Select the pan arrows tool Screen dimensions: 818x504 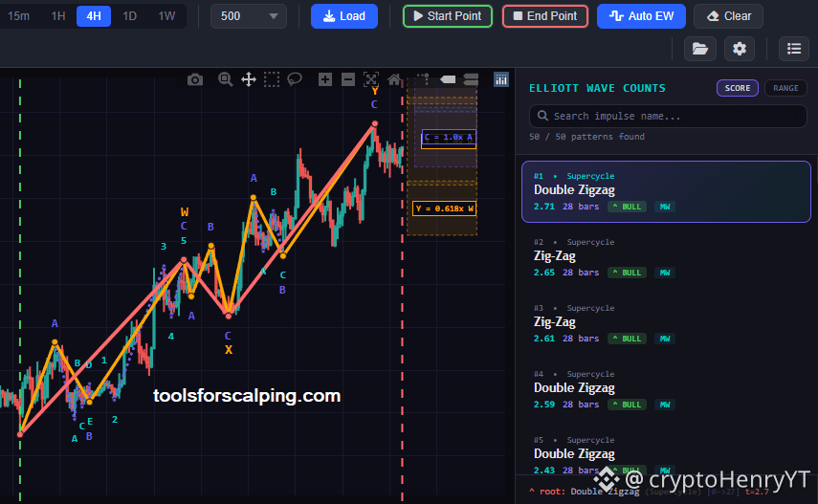(249, 79)
